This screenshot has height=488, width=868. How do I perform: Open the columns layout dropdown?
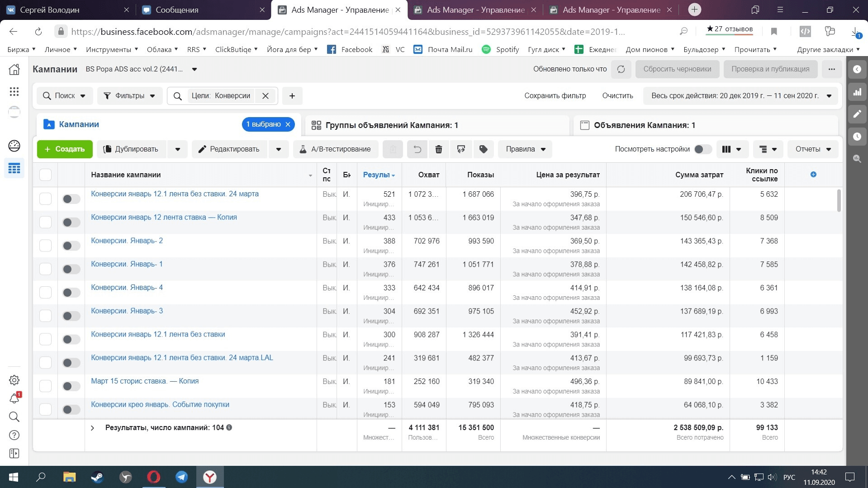pos(732,149)
